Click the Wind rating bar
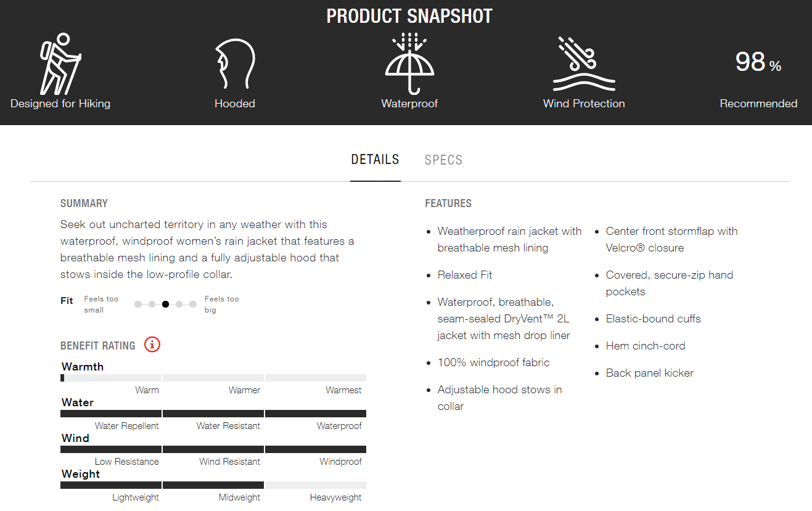812x511 pixels. pos(213,449)
